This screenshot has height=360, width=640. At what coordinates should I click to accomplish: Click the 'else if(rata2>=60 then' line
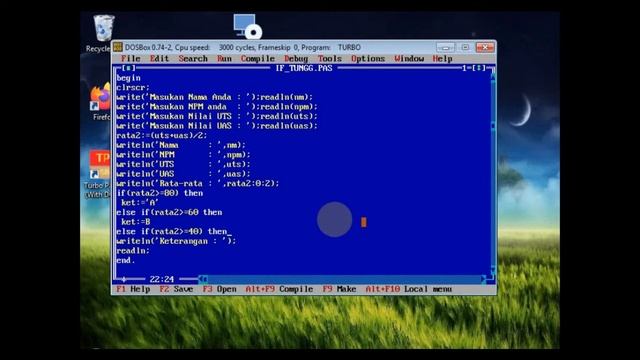(169, 212)
